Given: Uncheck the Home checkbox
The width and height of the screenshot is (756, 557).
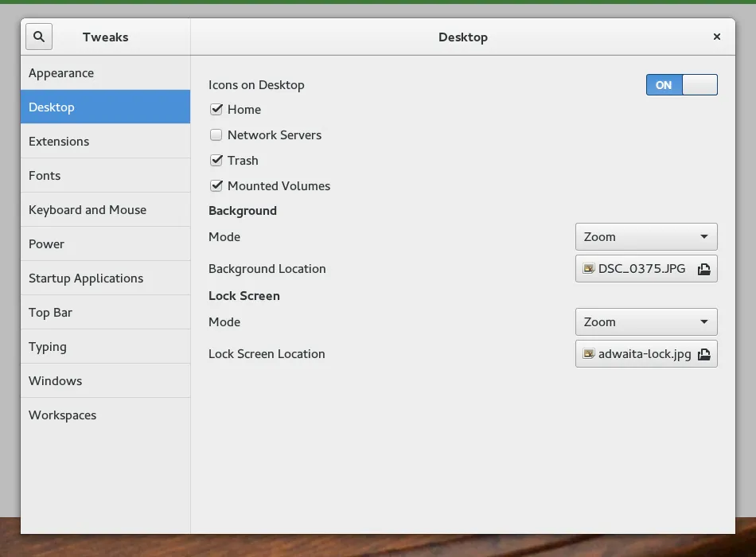Looking at the screenshot, I should click(216, 110).
